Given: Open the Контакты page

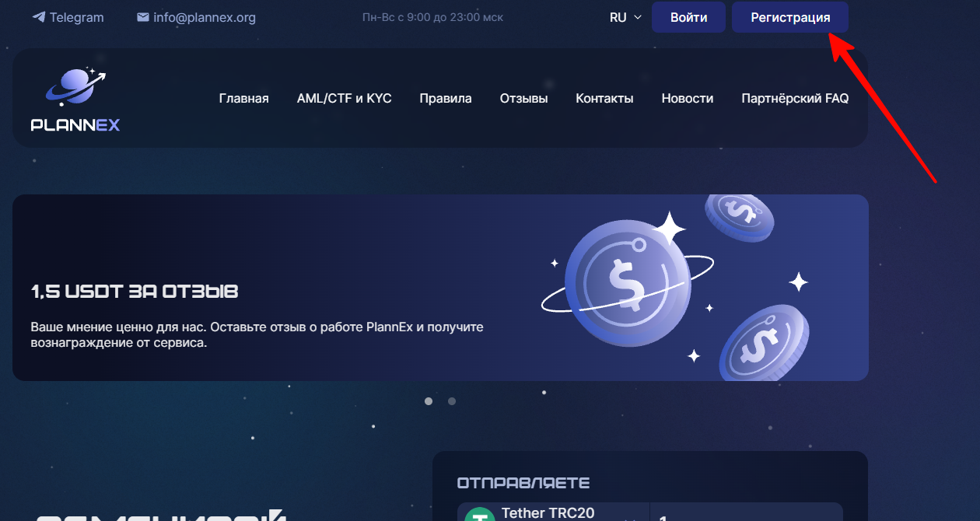Looking at the screenshot, I should pos(604,98).
